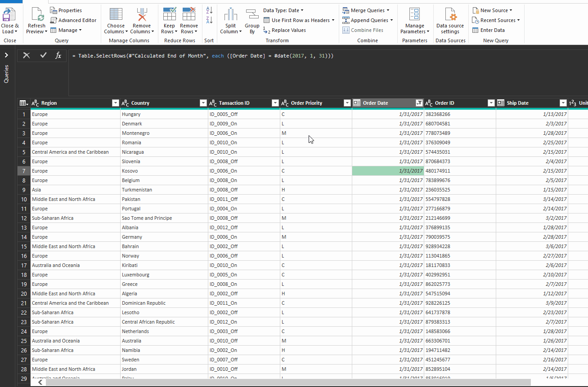Click the Asia region cell
Viewport: 588px width, 387px height.
[x=75, y=190]
